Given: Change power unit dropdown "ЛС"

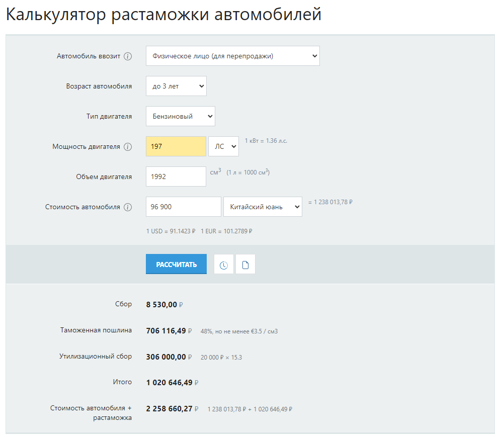Looking at the screenshot, I should [x=223, y=146].
